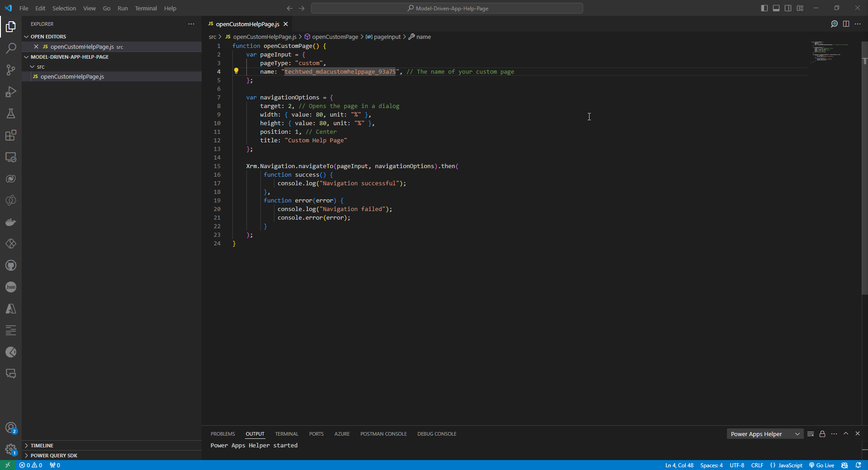The width and height of the screenshot is (868, 470).
Task: Toggle the primary sidebar visibility
Action: point(764,8)
